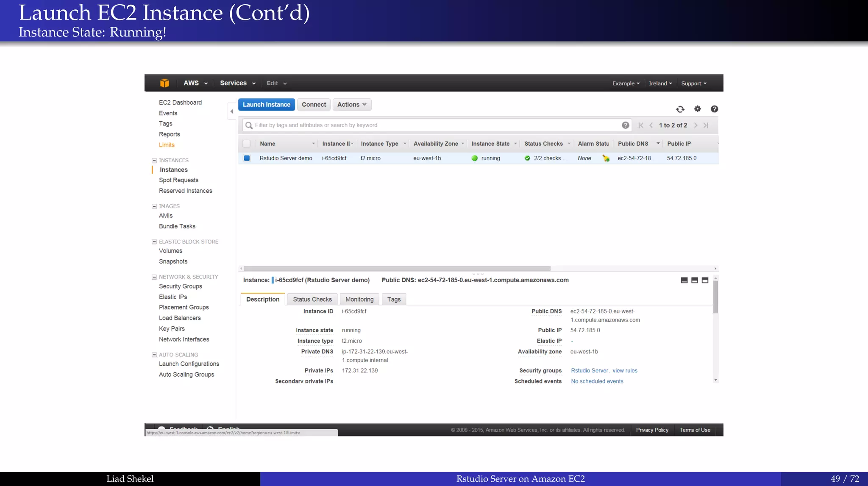The height and width of the screenshot is (486, 868).
Task: Open AMIs in sidebar
Action: (166, 216)
